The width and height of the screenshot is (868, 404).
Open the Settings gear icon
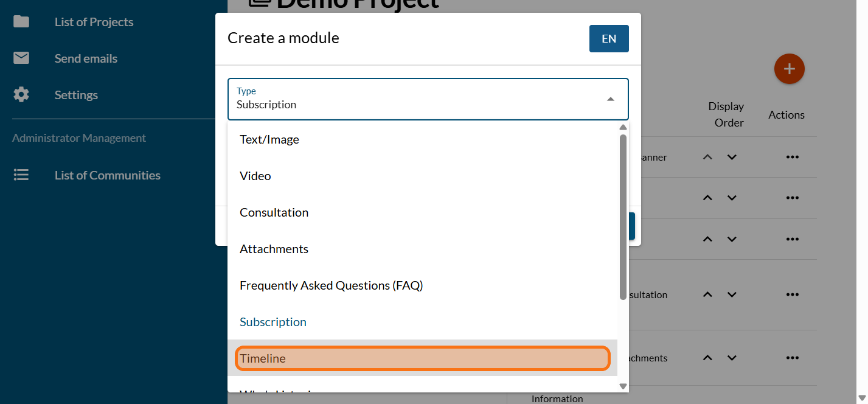[x=21, y=95]
